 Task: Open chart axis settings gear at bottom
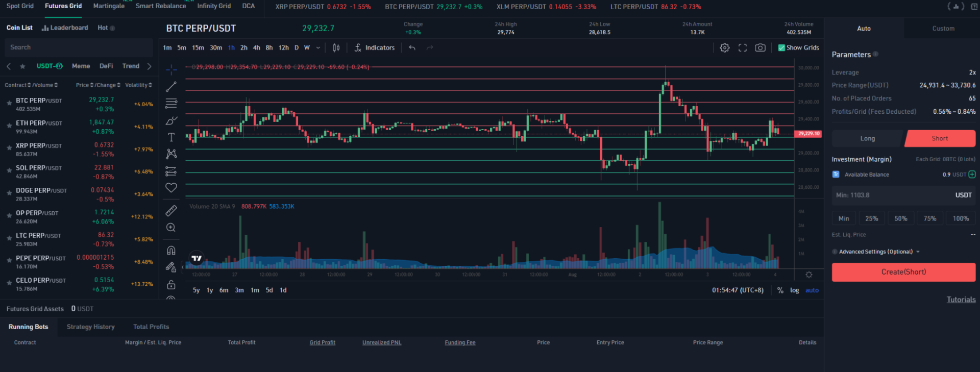tap(809, 275)
